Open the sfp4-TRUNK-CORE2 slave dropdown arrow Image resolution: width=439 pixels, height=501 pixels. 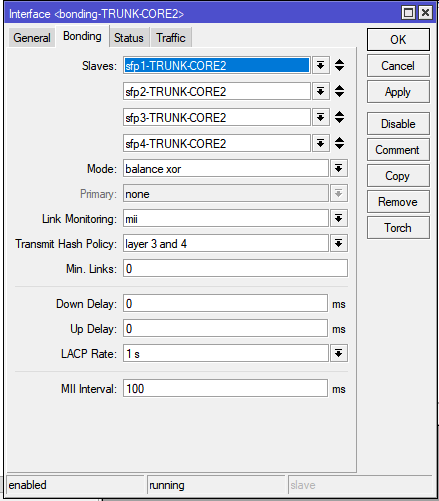(x=321, y=143)
